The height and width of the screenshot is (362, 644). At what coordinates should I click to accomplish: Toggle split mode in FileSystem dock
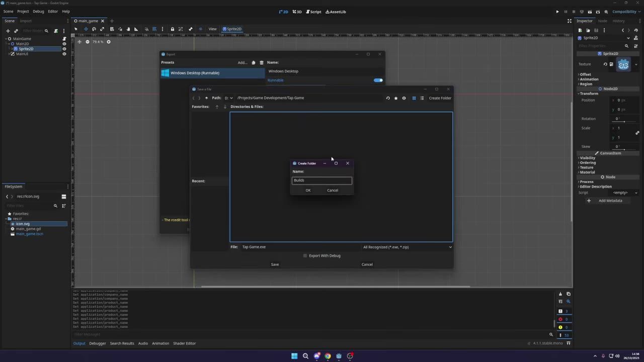pyautogui.click(x=64, y=197)
